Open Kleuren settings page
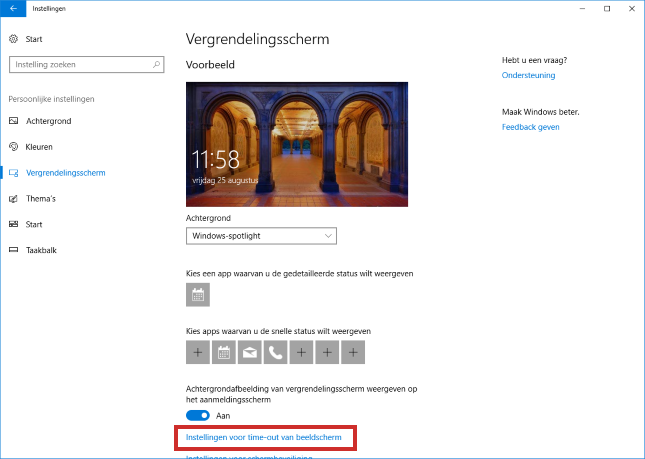645x459 pixels. 39,147
